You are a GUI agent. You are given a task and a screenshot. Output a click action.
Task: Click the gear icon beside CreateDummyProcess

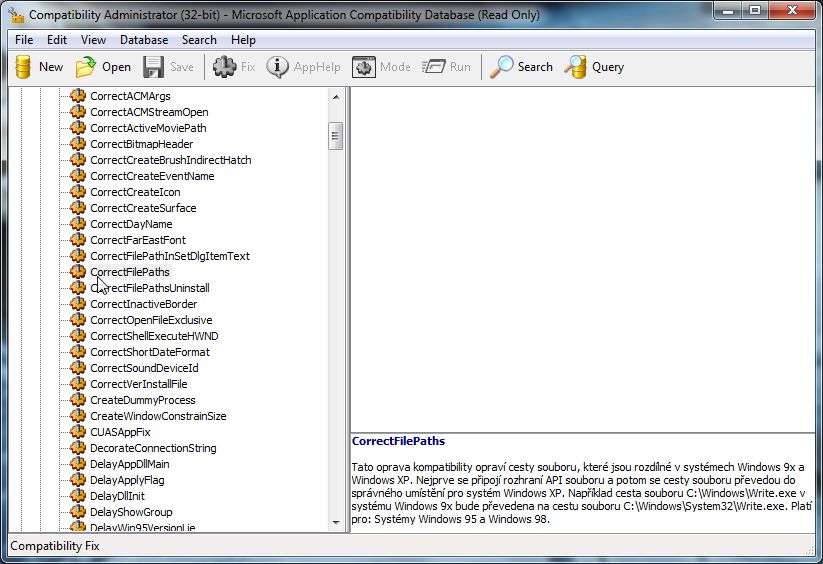coord(78,400)
